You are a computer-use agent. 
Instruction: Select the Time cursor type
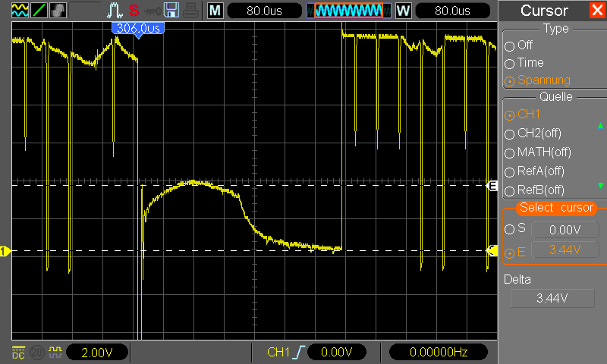[x=509, y=64]
